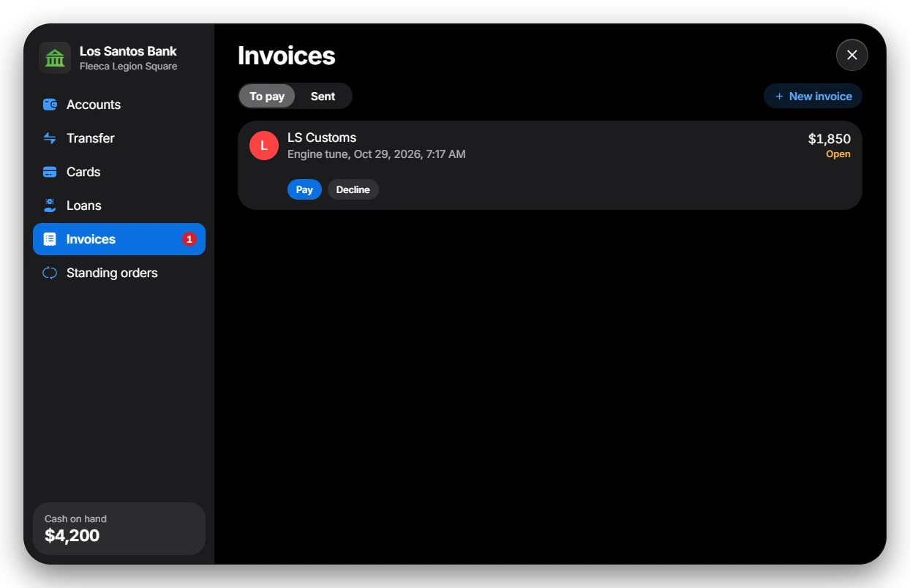
Task: Click the Accounts wallet icon
Action: [x=50, y=105]
